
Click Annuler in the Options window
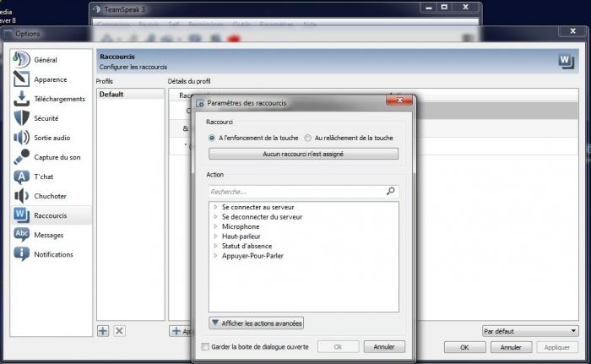pyautogui.click(x=511, y=347)
